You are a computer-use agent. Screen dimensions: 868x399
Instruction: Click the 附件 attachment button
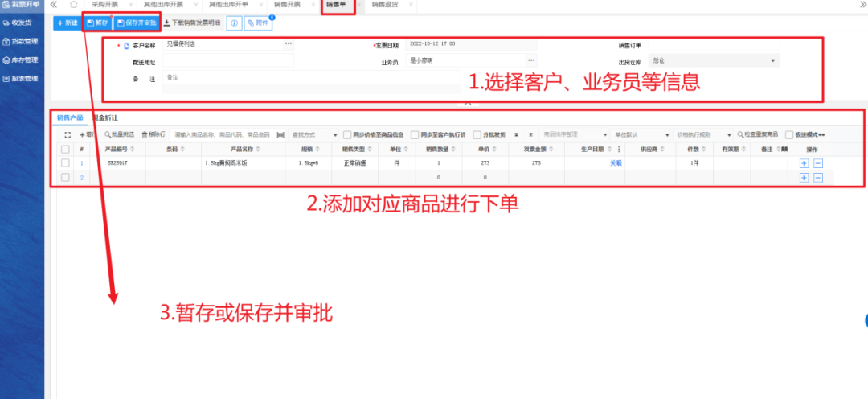pyautogui.click(x=258, y=23)
